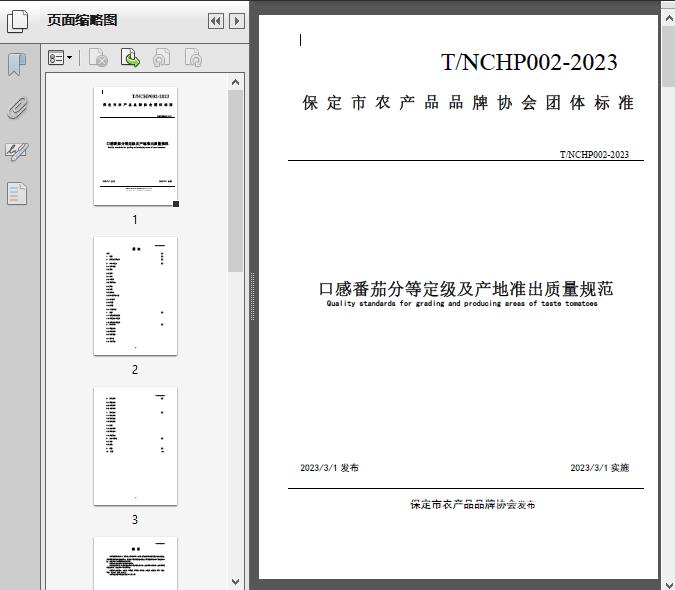Image resolution: width=675 pixels, height=590 pixels.
Task: Click the document vertical scrollbar thumb
Action: click(x=669, y=56)
